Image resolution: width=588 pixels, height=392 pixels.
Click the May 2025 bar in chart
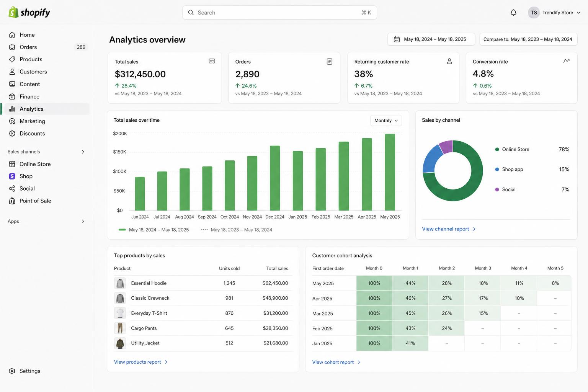(x=390, y=172)
